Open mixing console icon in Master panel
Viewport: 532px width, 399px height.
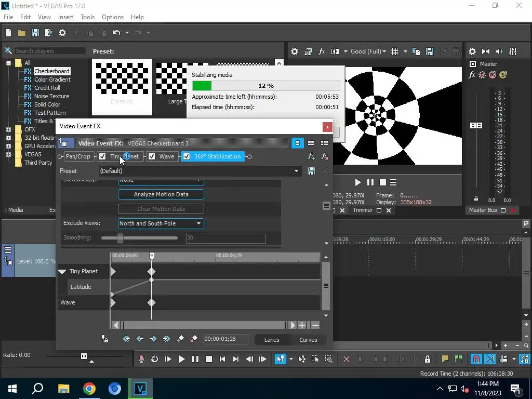pyautogui.click(x=513, y=51)
